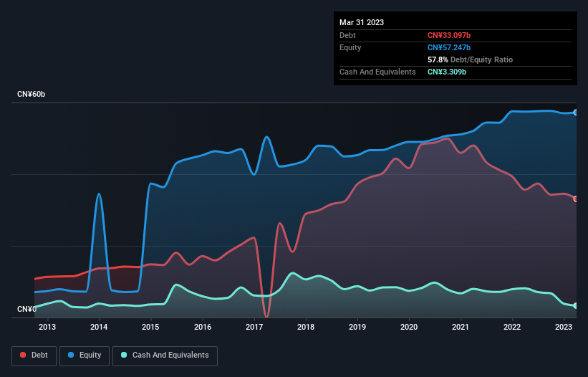588x377 pixels.
Task: Click the CN¥60b y-axis label
Action: pos(31,94)
